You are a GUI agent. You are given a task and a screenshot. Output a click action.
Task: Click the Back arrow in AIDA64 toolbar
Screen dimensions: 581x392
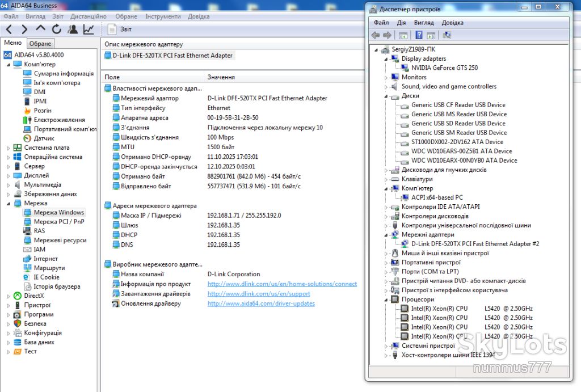[9, 29]
